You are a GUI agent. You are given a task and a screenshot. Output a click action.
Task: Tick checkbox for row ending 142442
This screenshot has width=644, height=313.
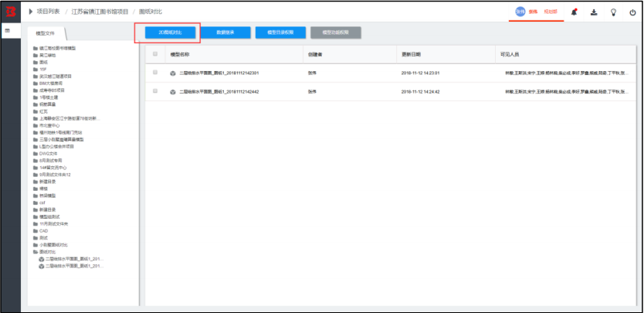[x=155, y=91]
